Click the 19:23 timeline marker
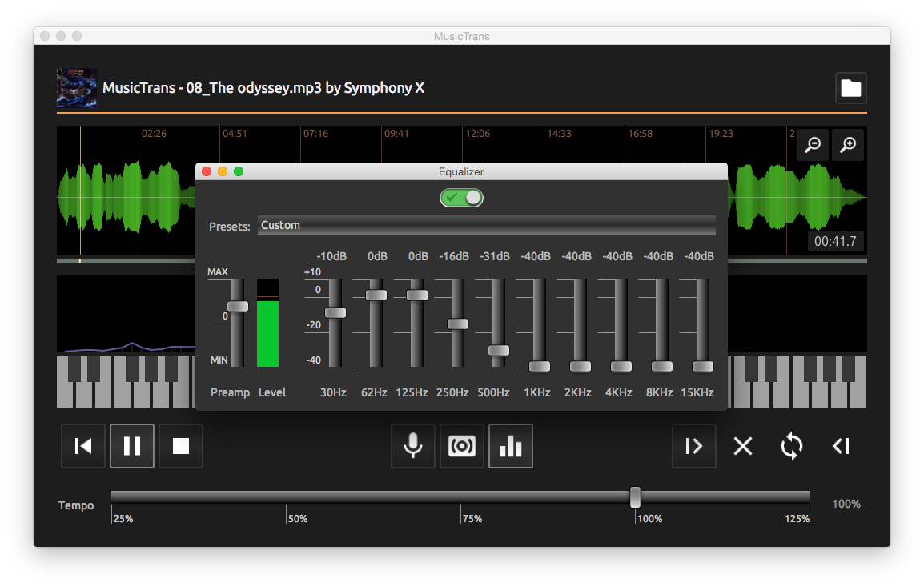 point(721,134)
